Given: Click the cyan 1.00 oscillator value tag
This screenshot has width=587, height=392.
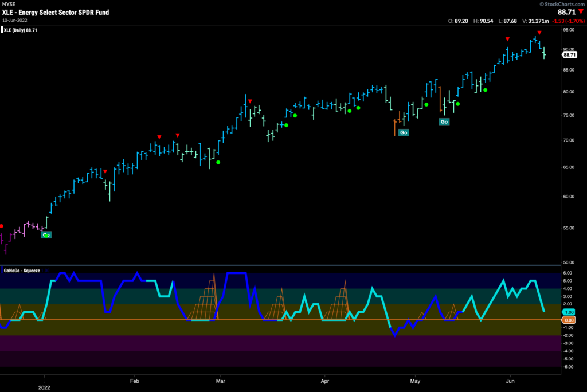Looking at the screenshot, I should (569, 312).
